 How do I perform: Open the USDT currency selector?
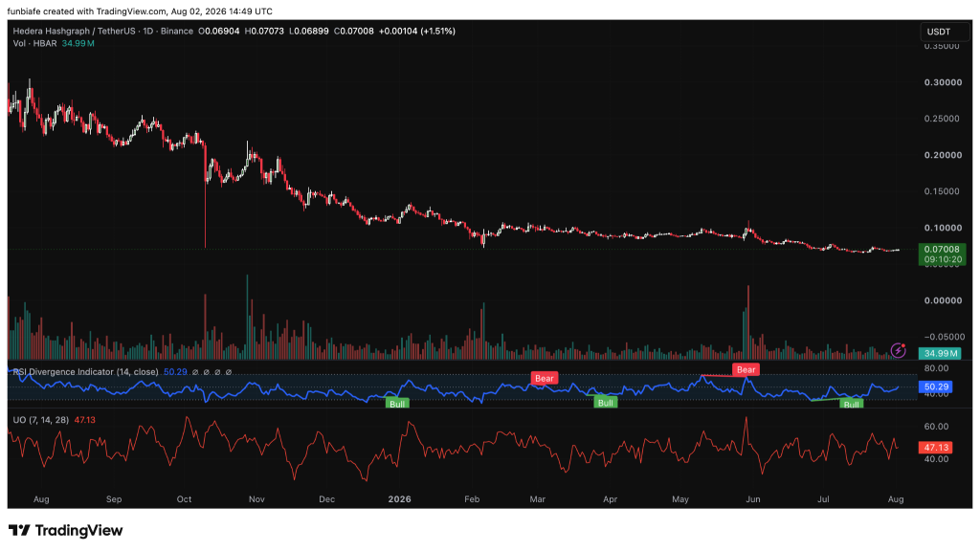click(945, 32)
